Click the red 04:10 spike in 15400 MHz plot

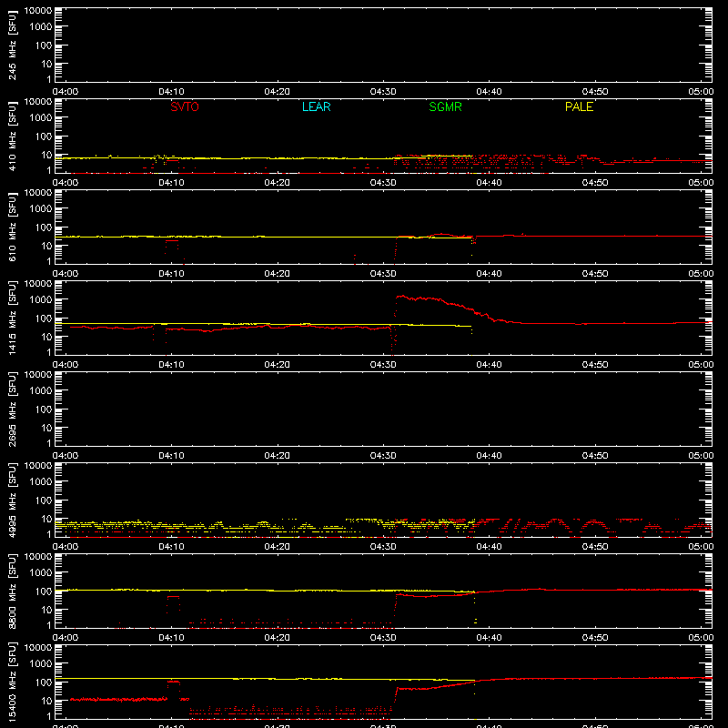coord(174,682)
